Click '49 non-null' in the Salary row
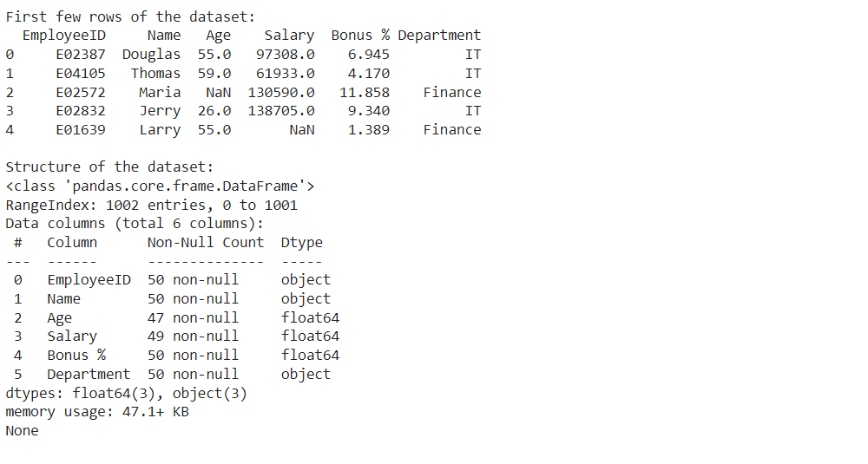Image resolution: width=868 pixels, height=464 pixels. (193, 337)
